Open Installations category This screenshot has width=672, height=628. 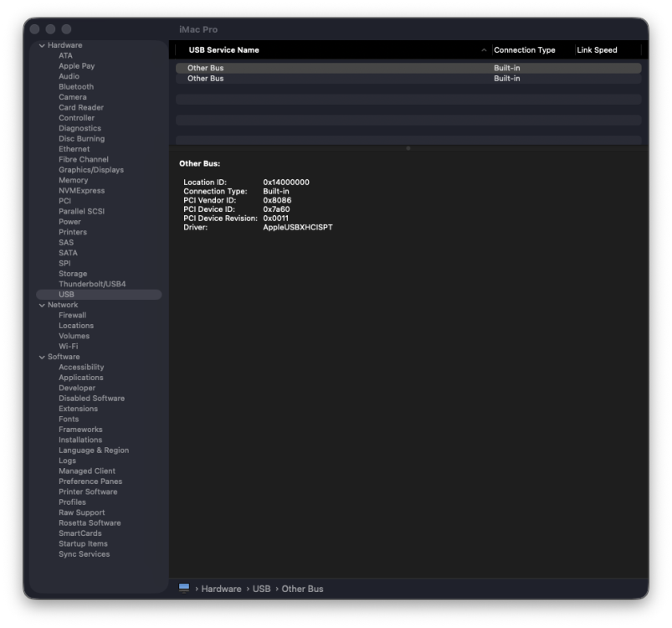click(x=80, y=440)
